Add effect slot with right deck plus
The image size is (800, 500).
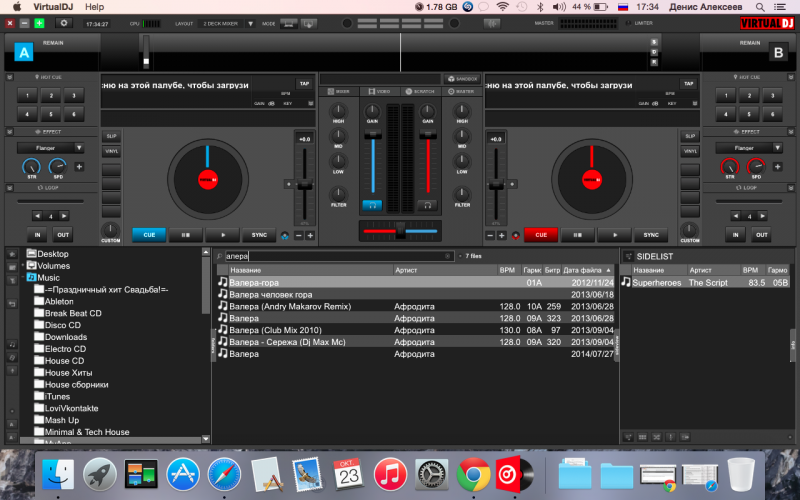tap(777, 167)
